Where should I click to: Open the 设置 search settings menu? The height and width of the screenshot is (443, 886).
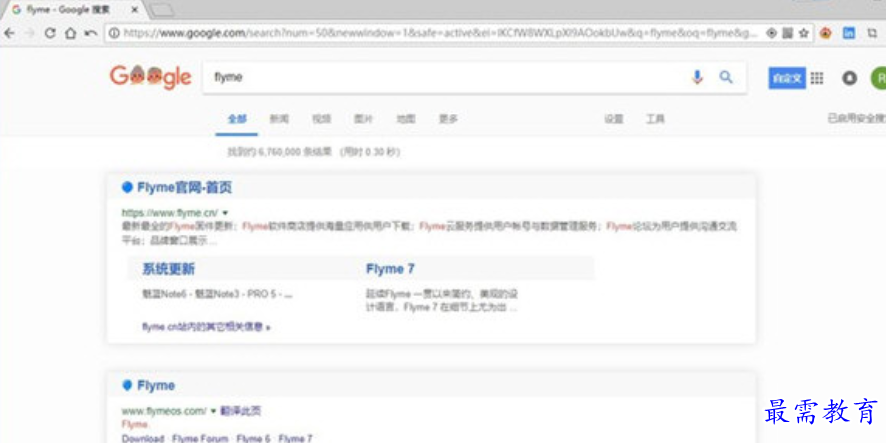coord(614,119)
